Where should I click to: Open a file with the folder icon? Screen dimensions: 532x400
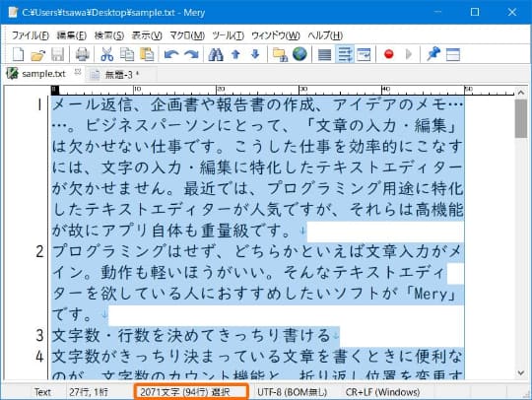pyautogui.click(x=38, y=54)
